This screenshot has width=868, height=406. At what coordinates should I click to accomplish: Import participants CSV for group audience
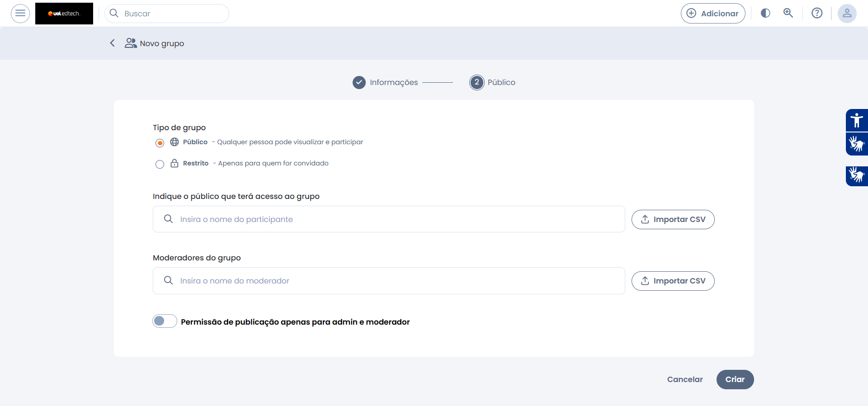(x=673, y=219)
